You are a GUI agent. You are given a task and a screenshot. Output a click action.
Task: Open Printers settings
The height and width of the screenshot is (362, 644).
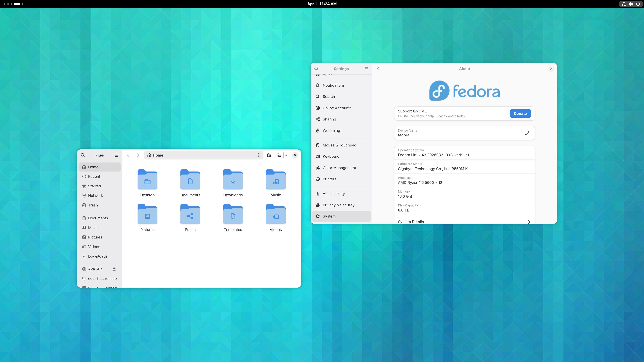(x=341, y=179)
